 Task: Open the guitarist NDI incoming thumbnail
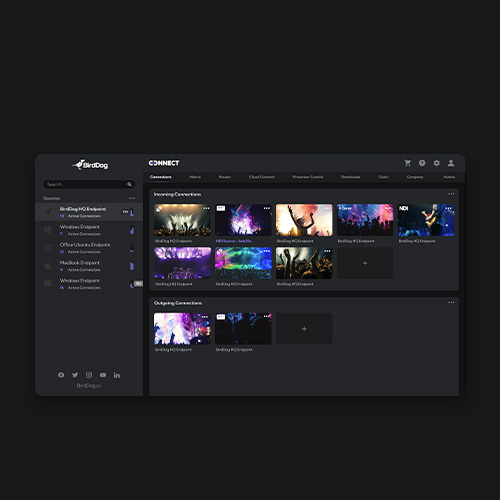click(x=426, y=220)
